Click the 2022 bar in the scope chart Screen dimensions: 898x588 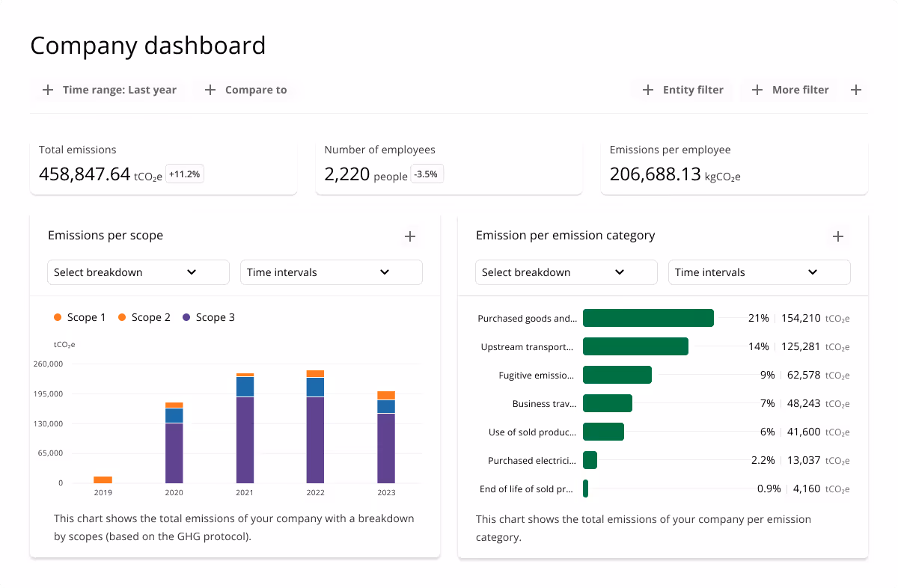click(x=315, y=426)
